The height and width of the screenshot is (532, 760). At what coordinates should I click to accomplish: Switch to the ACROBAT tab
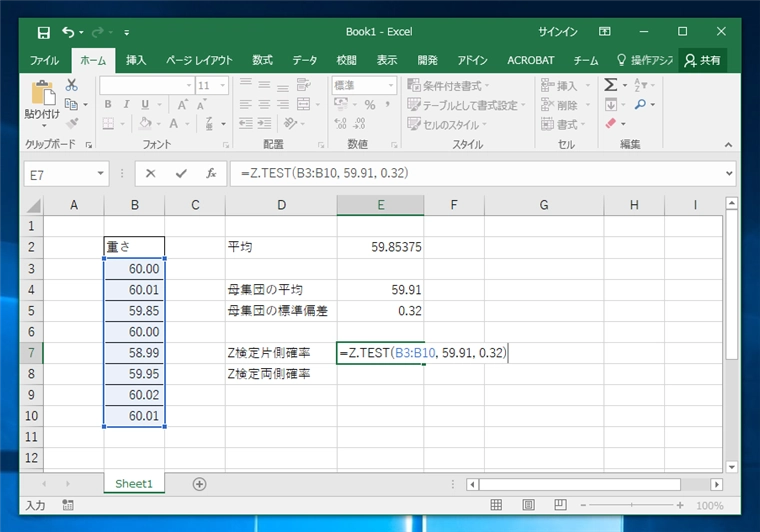(531, 61)
